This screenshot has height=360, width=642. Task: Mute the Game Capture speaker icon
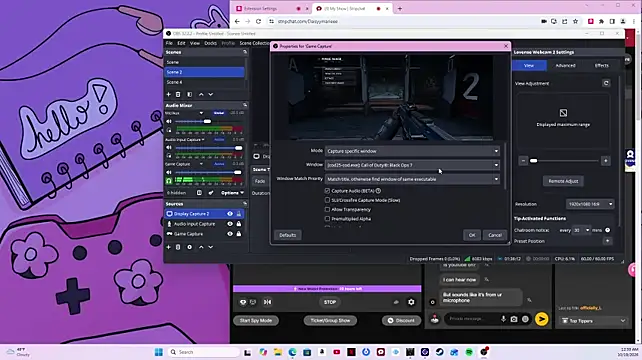tap(169, 172)
